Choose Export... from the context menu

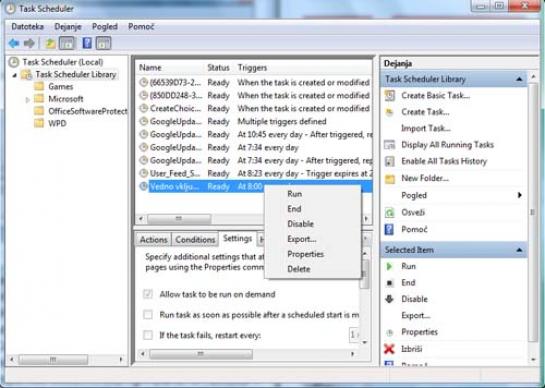[302, 239]
